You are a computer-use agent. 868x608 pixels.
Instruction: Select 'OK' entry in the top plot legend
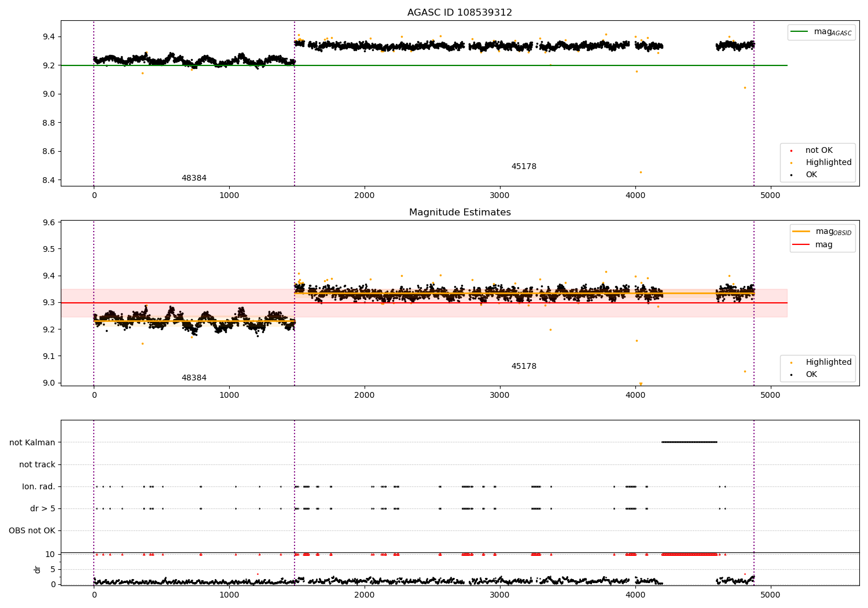pyautogui.click(x=811, y=175)
